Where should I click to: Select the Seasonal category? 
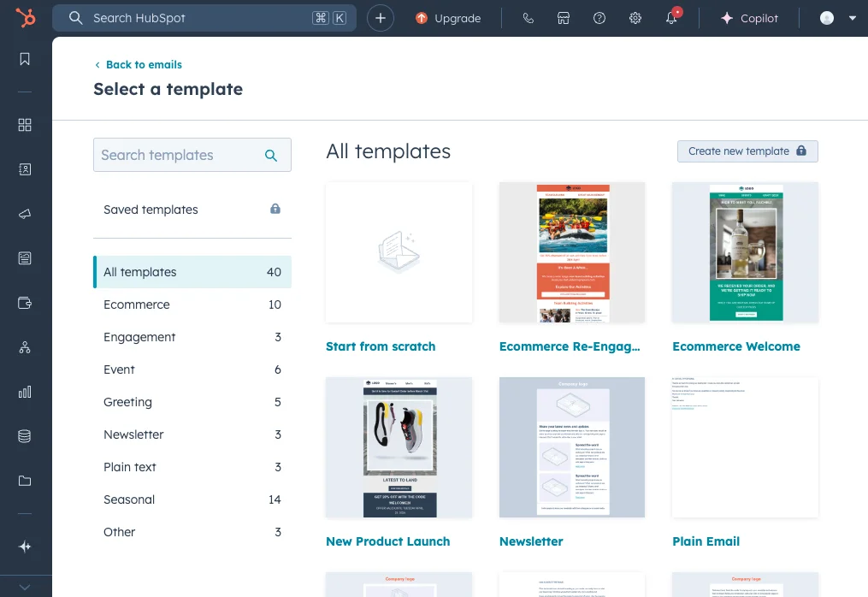click(x=192, y=499)
